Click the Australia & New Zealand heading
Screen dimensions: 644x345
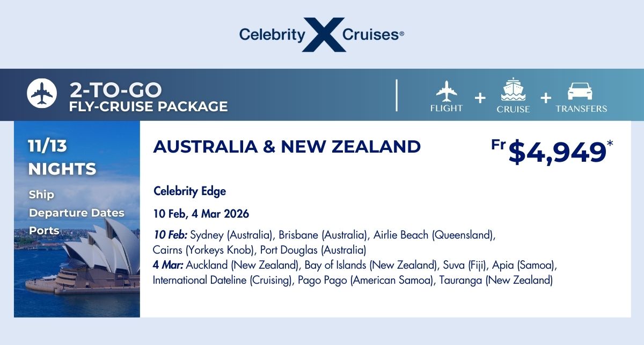click(x=287, y=147)
